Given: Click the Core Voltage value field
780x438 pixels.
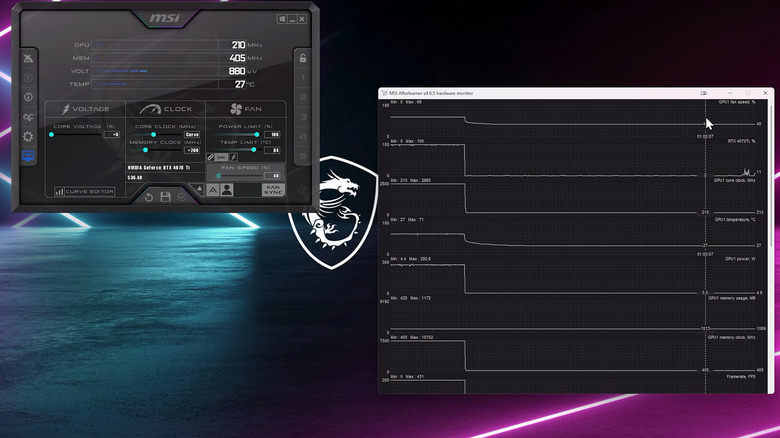Looking at the screenshot, I should pyautogui.click(x=111, y=134).
